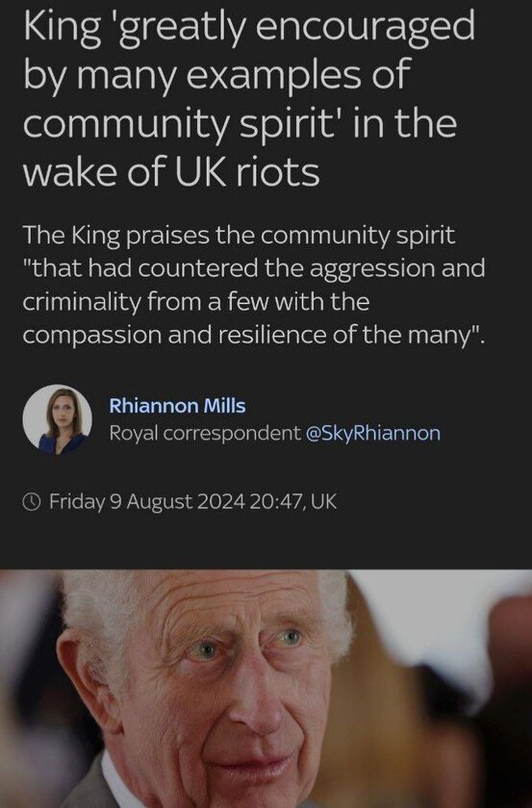Click subheading line "The King praises the community spirit"

point(240,236)
